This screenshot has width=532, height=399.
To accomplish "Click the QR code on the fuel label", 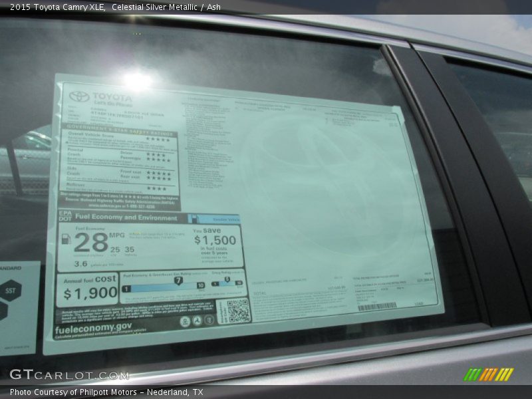I will pyautogui.click(x=239, y=311).
